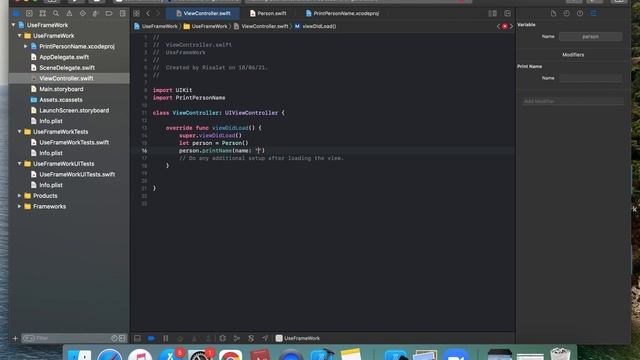Show the Source Control navigator

click(29, 13)
